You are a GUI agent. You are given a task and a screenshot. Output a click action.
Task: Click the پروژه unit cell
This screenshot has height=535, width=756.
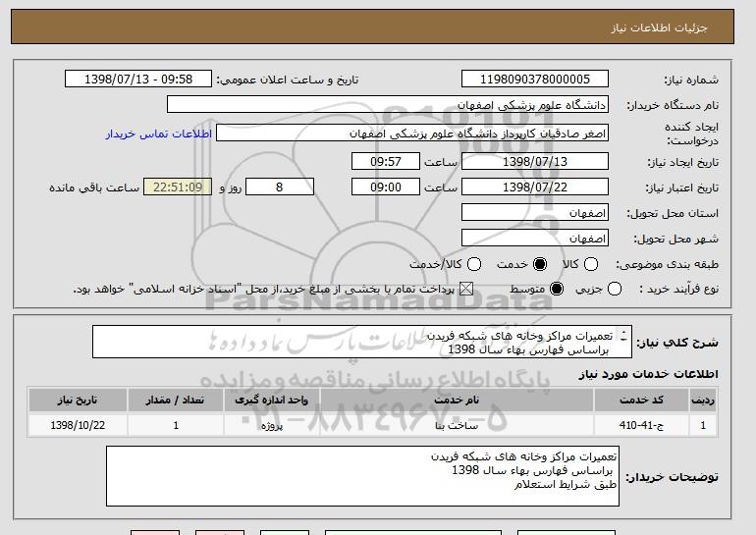pyautogui.click(x=271, y=425)
